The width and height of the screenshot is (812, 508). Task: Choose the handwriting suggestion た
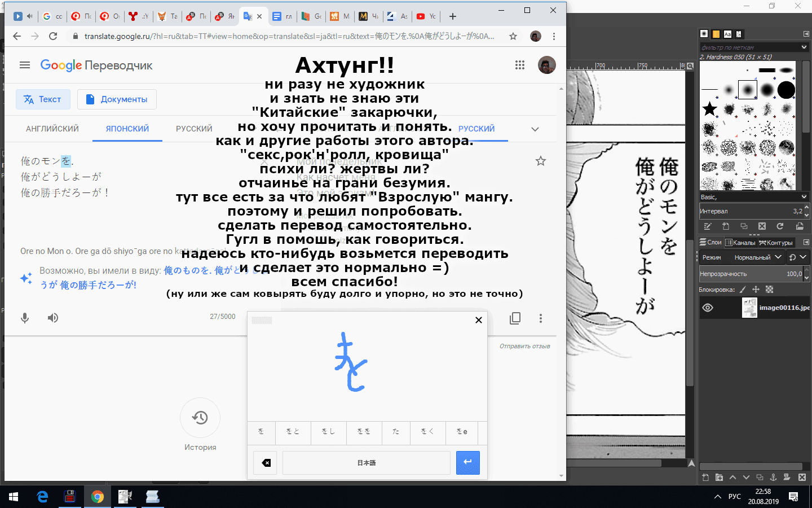(x=396, y=432)
